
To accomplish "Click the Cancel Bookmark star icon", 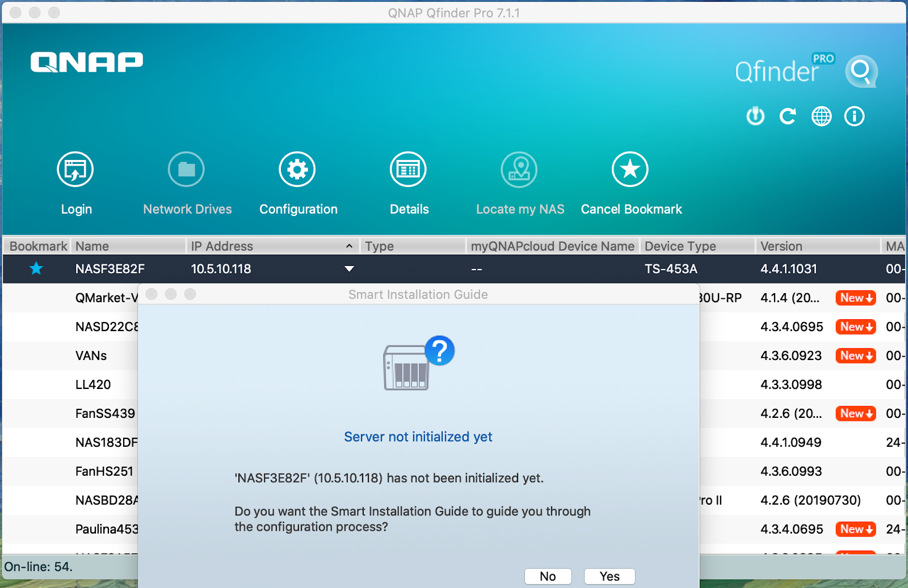I will tap(630, 170).
